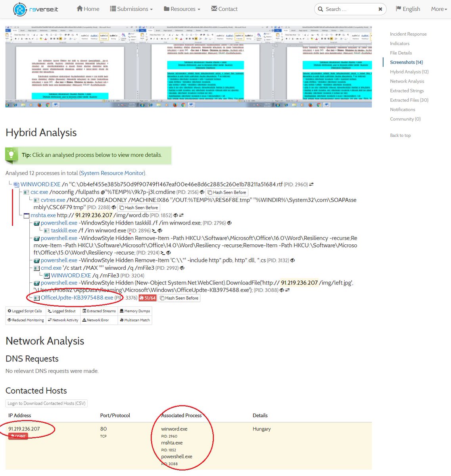Open cmd.exe process (PID 2992)

[51, 268]
